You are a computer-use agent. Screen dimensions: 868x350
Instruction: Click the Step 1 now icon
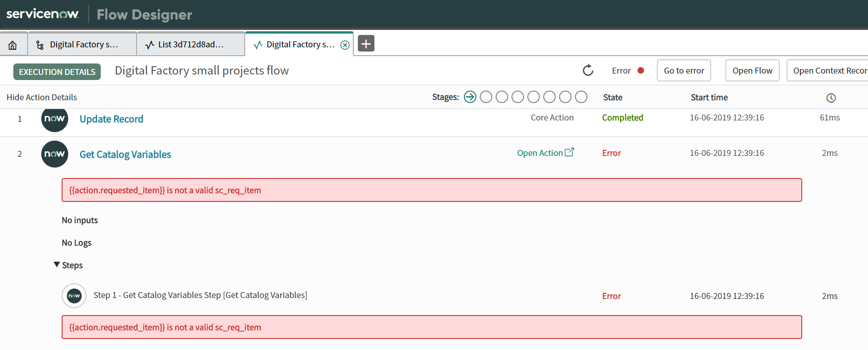(x=74, y=296)
